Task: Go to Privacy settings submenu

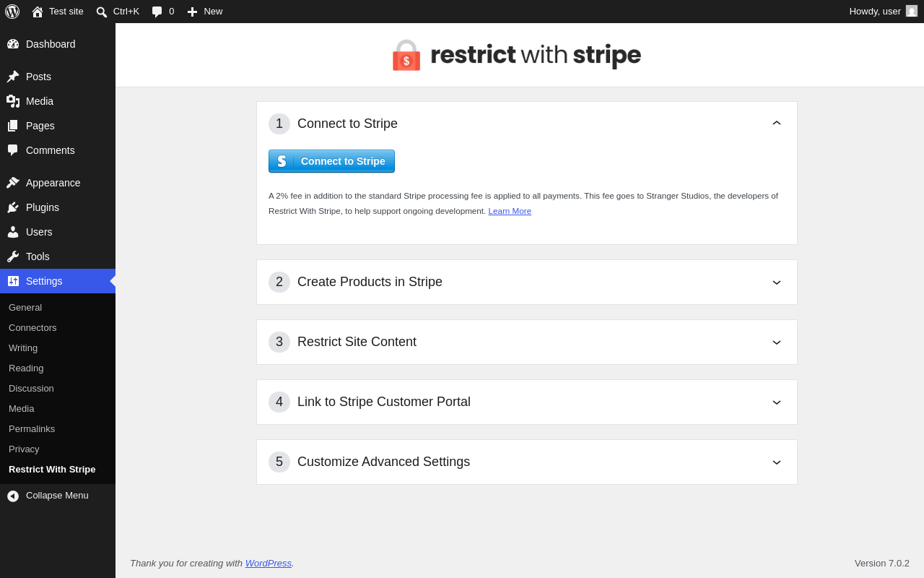Action: point(24,449)
